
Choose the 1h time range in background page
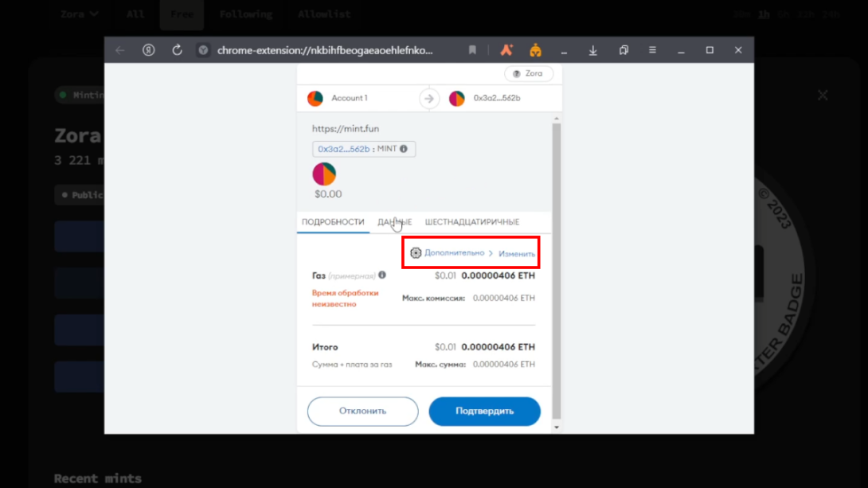click(764, 15)
